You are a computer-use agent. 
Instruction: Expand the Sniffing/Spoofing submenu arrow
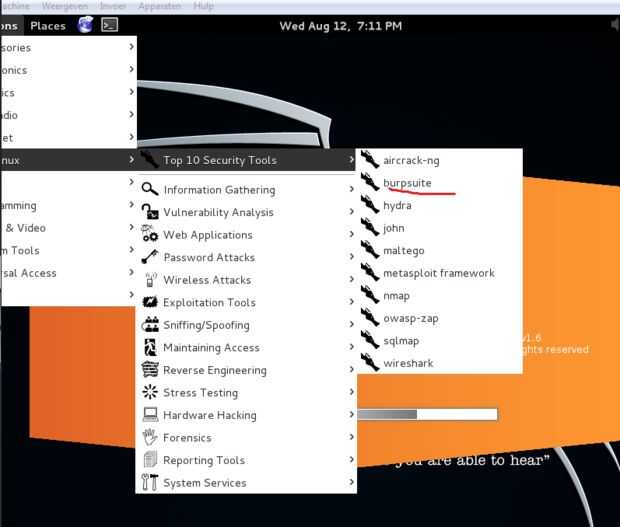pos(351,324)
